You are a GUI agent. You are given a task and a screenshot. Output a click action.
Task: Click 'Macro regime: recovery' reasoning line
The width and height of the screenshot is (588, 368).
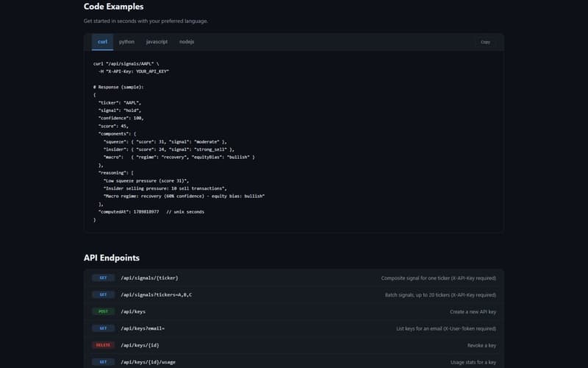[x=184, y=197]
